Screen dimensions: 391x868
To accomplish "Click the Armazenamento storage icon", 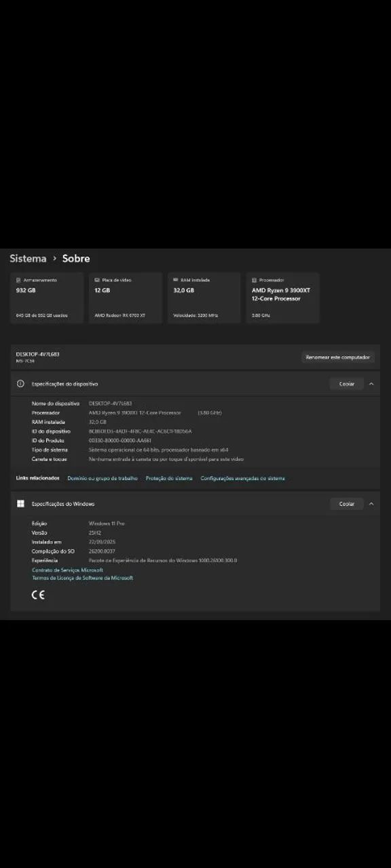I will pyautogui.click(x=18, y=280).
